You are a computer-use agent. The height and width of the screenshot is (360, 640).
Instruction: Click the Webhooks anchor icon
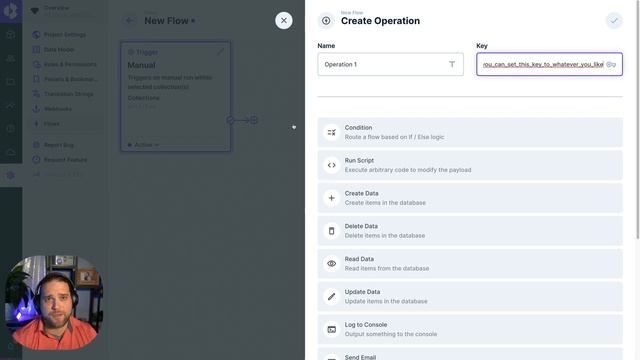pyautogui.click(x=36, y=109)
